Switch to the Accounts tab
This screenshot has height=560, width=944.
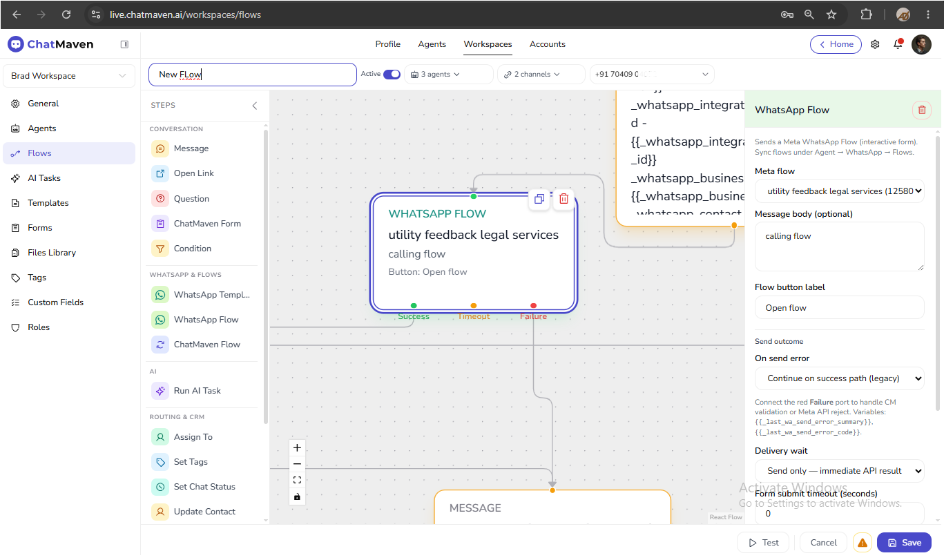click(548, 44)
